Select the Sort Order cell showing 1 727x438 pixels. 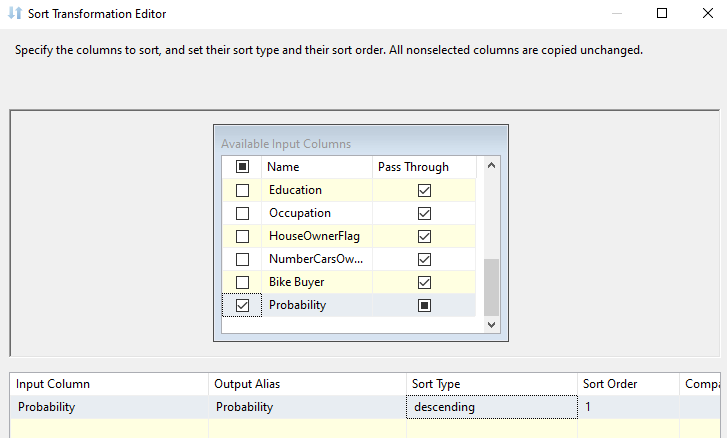pos(627,407)
